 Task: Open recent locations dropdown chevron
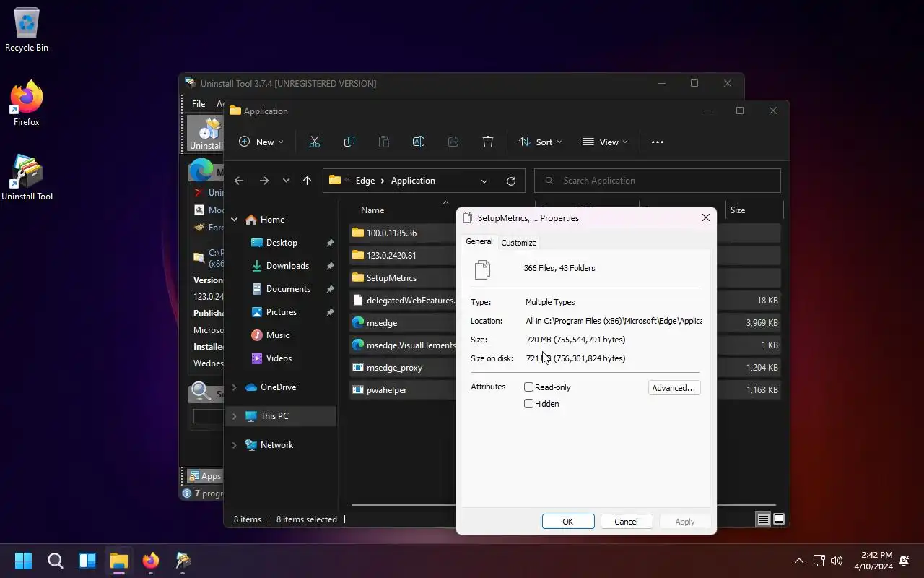click(287, 181)
